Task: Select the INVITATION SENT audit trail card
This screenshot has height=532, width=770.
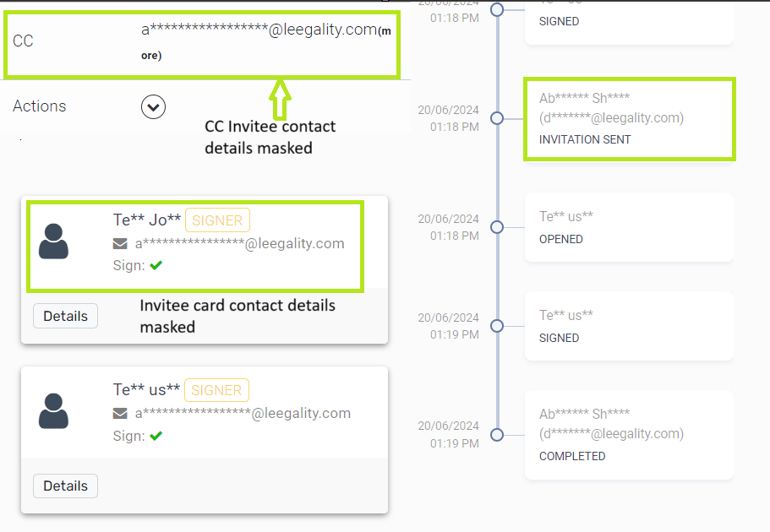Action: tap(629, 118)
